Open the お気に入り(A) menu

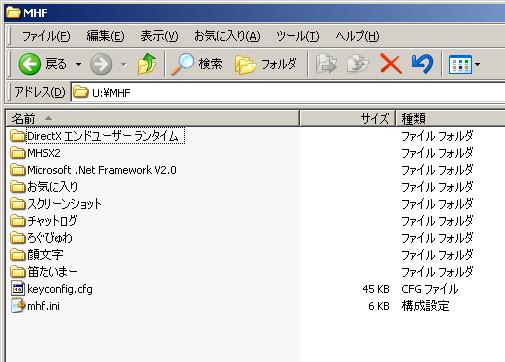tap(227, 36)
